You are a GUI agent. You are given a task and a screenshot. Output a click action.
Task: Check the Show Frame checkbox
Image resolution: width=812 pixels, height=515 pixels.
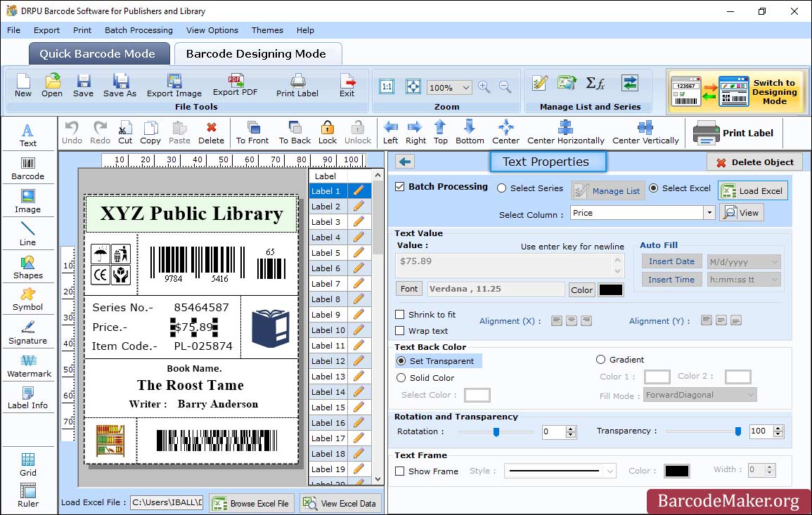pos(400,471)
